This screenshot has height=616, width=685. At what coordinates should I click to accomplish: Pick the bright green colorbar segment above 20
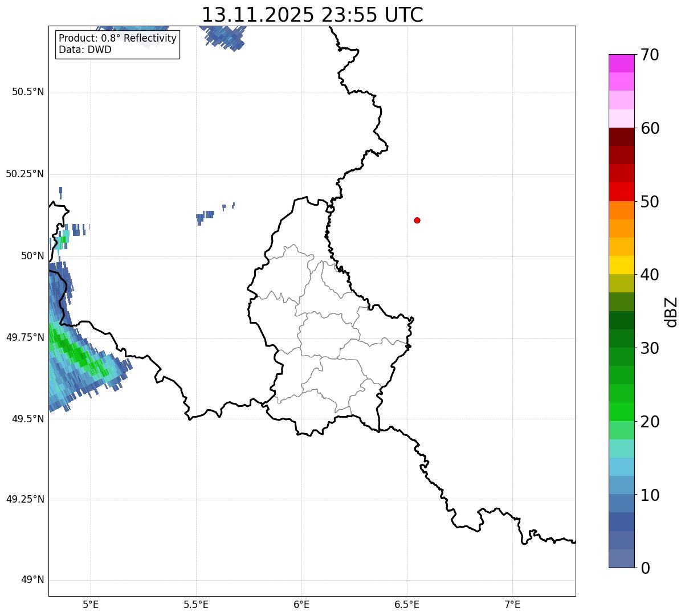[622, 411]
